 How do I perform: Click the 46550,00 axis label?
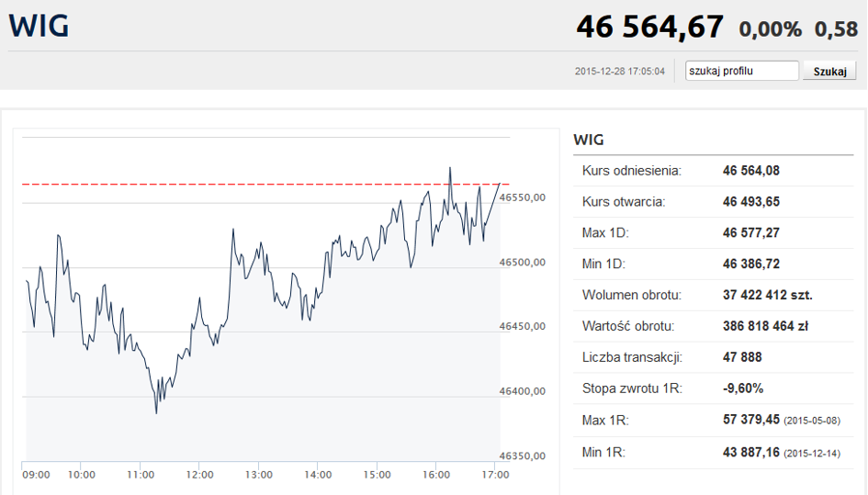pyautogui.click(x=522, y=197)
